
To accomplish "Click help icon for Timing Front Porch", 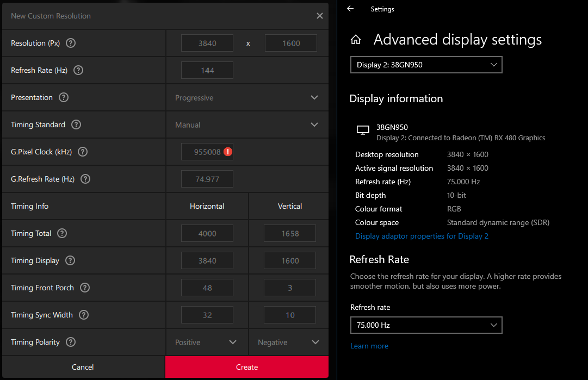I will [85, 288].
